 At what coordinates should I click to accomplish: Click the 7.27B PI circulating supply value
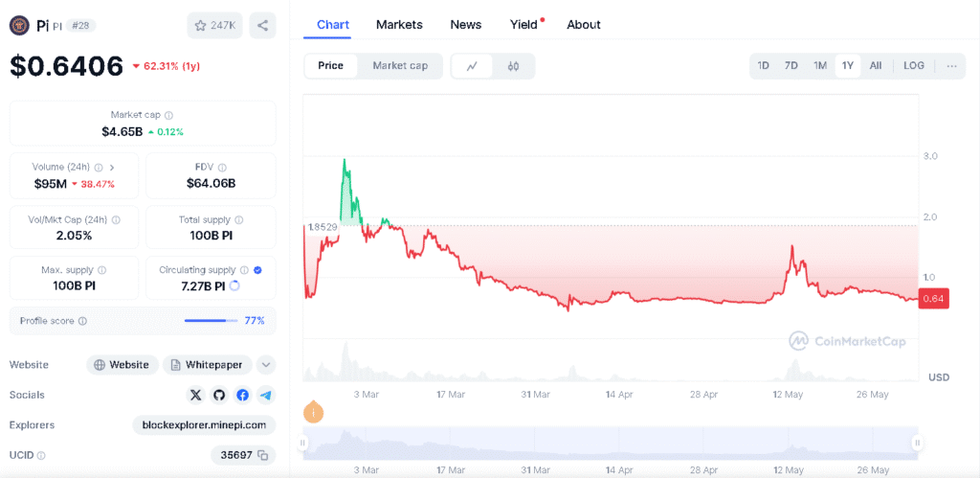click(203, 285)
